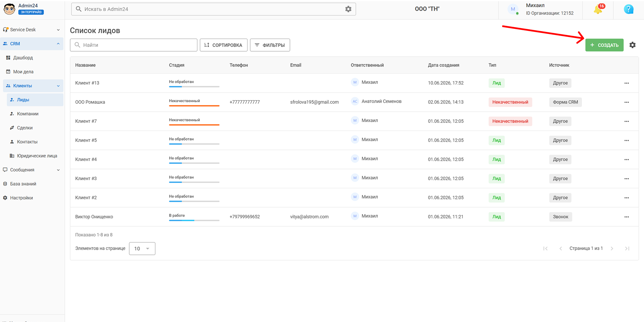Viewport: 644px width, 322px height.
Task: Open the three-dot menu for Клиент #3
Action: [x=626, y=178]
